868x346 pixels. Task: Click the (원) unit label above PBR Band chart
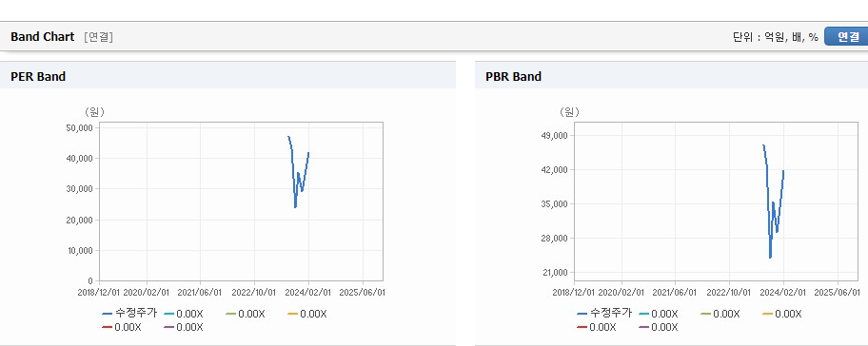click(x=569, y=112)
